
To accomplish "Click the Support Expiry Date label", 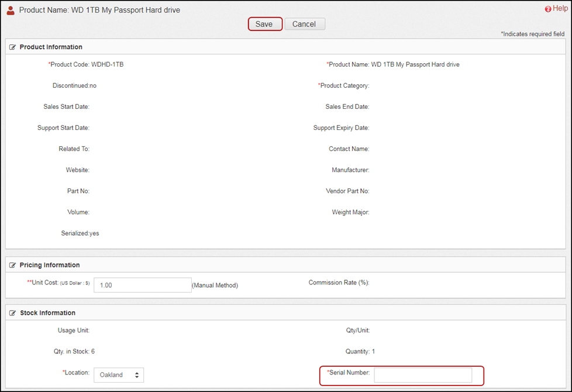I will click(x=341, y=128).
